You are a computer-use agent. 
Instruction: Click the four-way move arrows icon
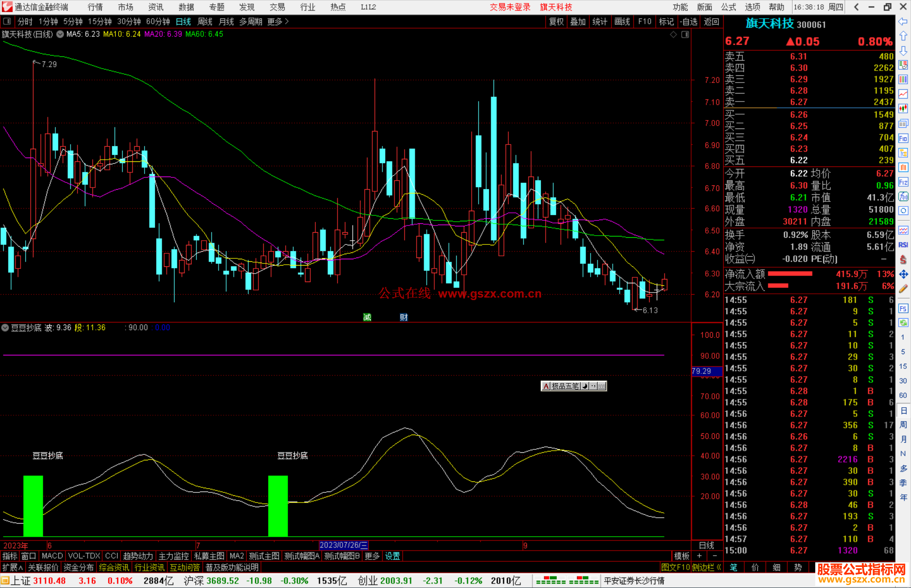(903, 274)
